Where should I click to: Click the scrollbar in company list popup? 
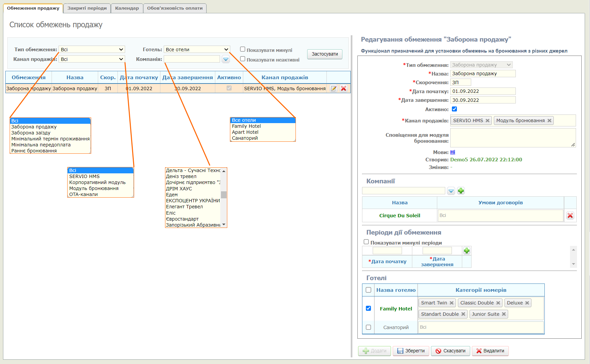pos(224,195)
